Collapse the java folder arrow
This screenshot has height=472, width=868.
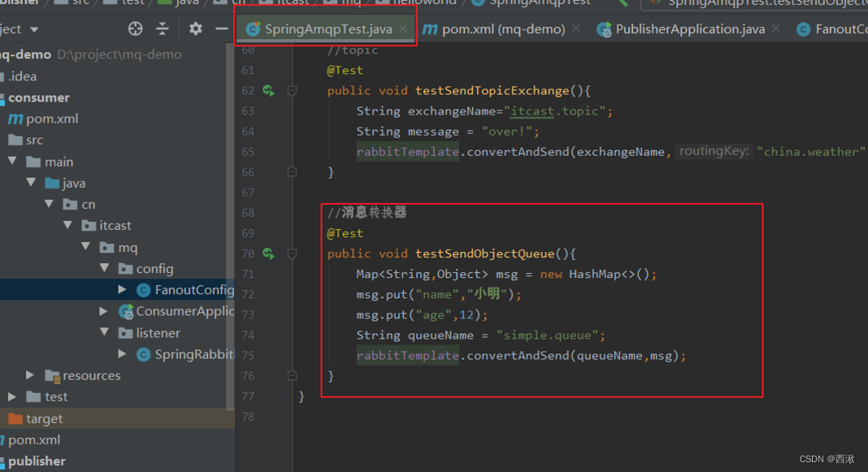point(31,183)
